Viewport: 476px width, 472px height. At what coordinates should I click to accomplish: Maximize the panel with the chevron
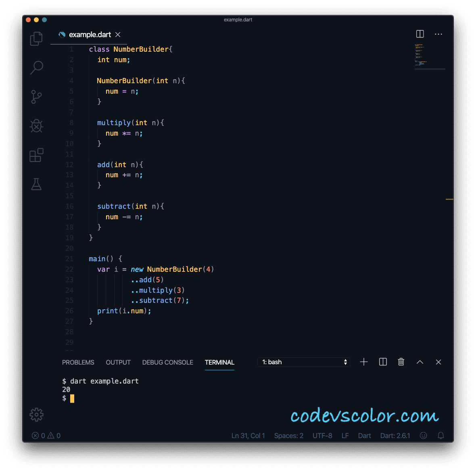(x=420, y=362)
